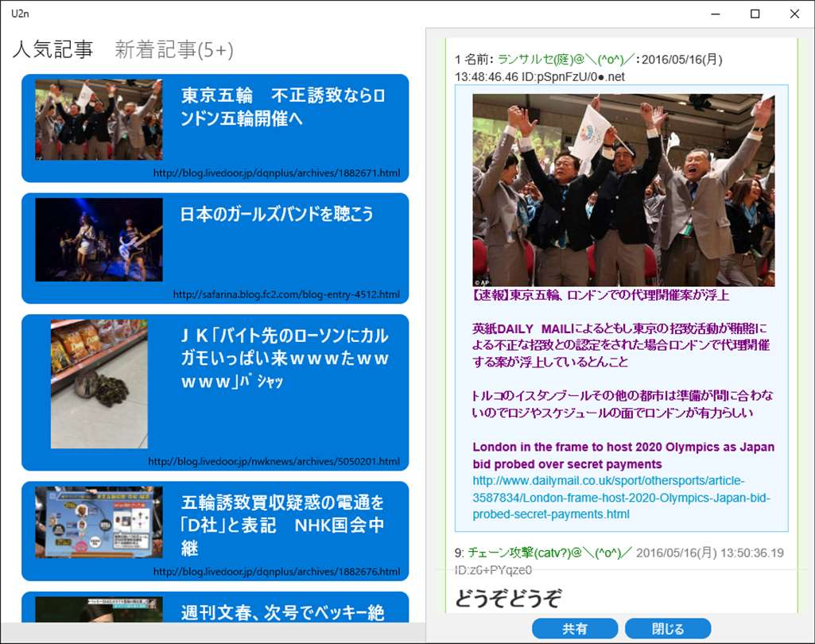Screen dimensions: 815x644
Task: Open the 東京五輪 不正誘致ならロンドン五輪開催へ article card
Action: (215, 128)
